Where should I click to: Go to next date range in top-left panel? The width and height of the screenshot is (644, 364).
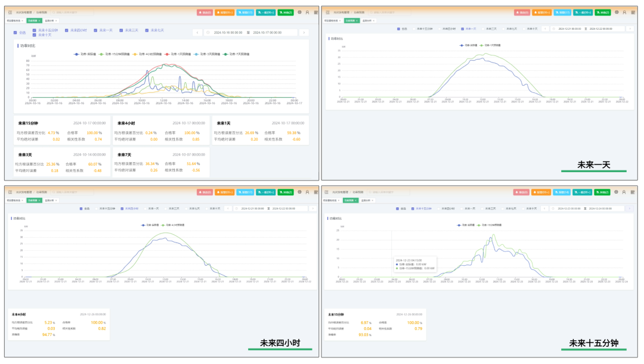click(304, 32)
